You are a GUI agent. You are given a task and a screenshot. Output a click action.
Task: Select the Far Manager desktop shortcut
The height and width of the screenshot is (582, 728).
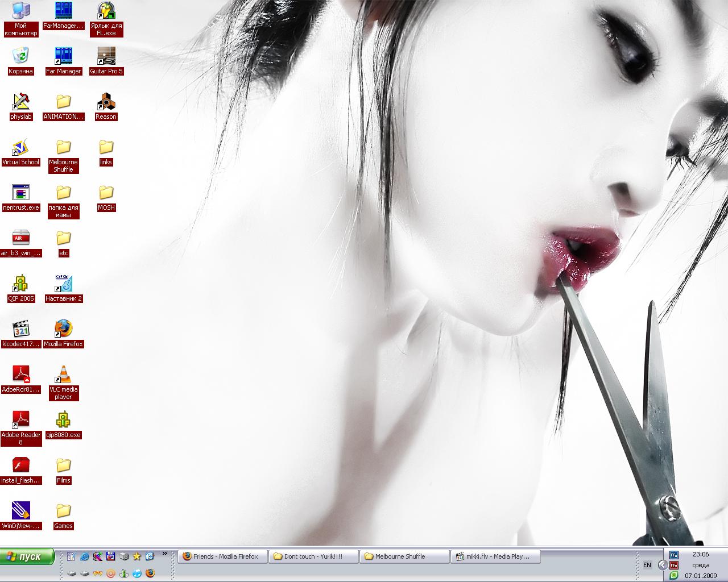pyautogui.click(x=63, y=56)
